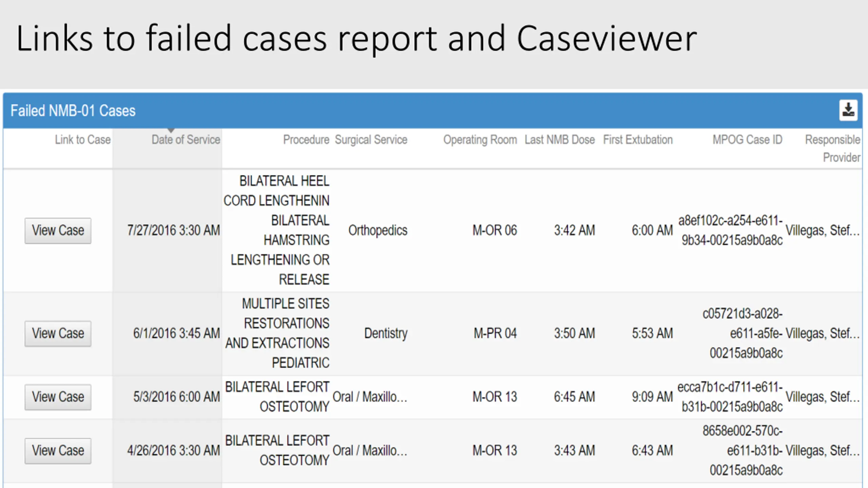Click First Extubation column header
Screen dimensions: 868x488
click(637, 140)
